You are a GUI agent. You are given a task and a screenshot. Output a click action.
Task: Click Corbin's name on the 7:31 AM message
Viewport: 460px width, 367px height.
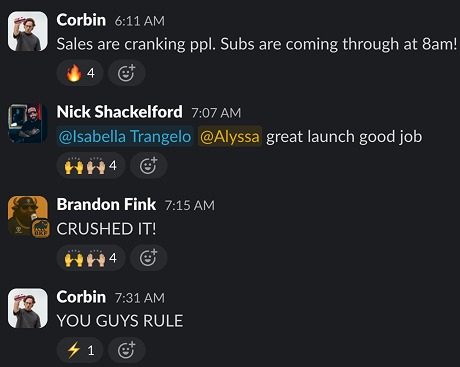tap(81, 297)
